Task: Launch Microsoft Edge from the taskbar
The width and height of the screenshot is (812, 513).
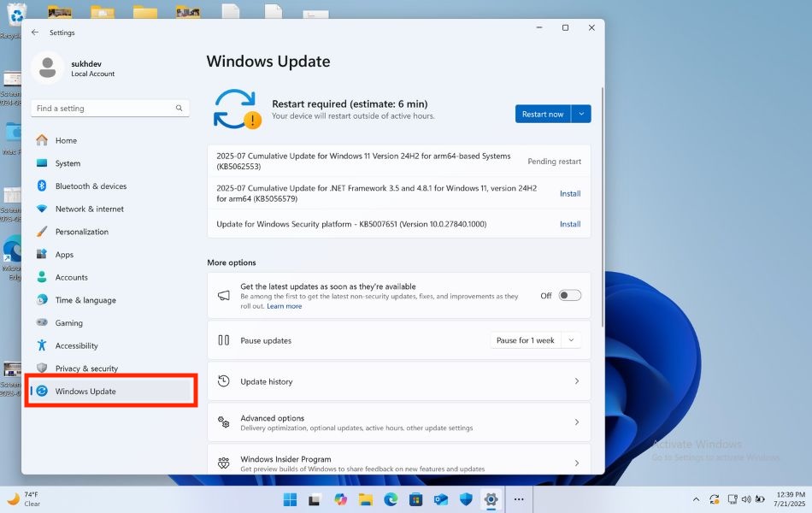Action: pos(391,498)
